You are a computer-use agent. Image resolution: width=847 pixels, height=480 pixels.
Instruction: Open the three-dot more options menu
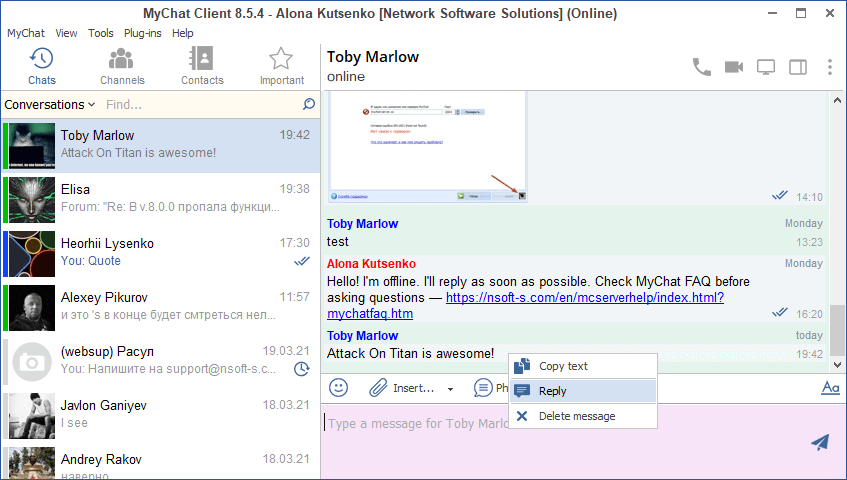pyautogui.click(x=830, y=67)
